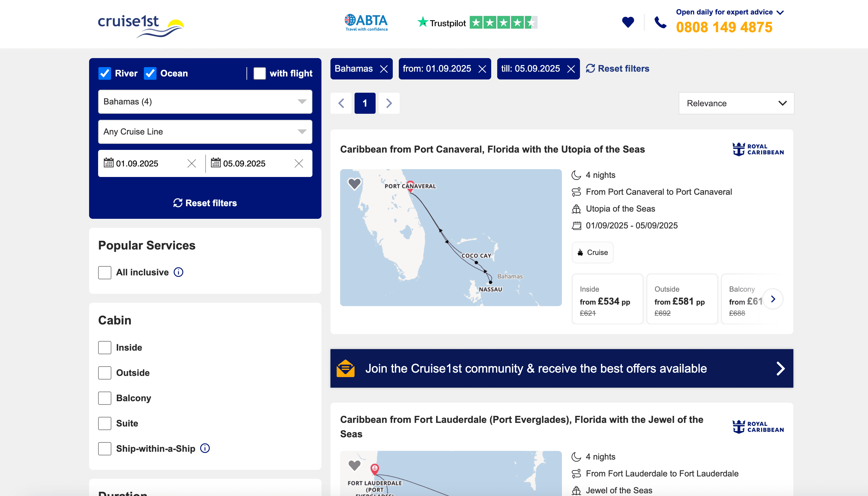The height and width of the screenshot is (496, 868).
Task: Remove the Bahamas filter chip
Action: click(384, 69)
